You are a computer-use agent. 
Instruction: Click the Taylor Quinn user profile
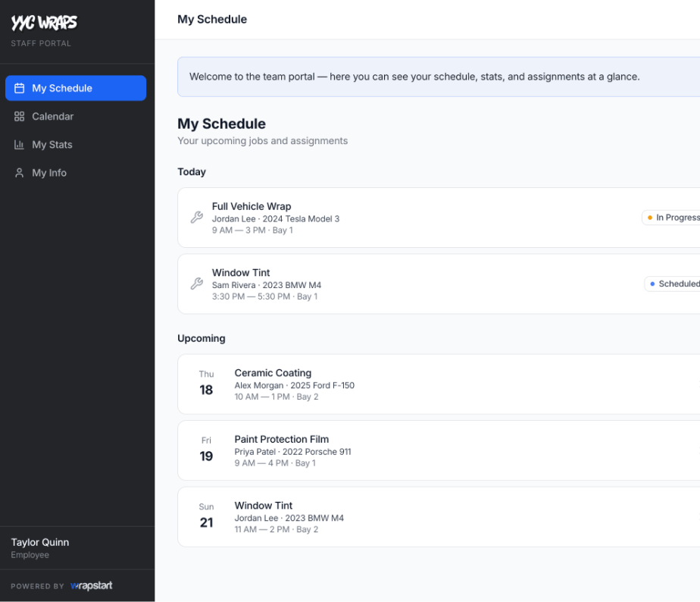click(x=40, y=548)
